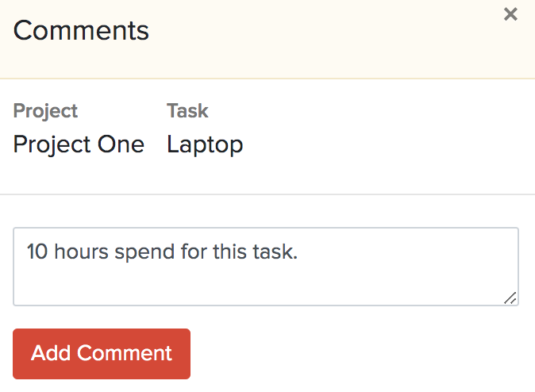Click the word "hours" in the comment

(x=81, y=252)
